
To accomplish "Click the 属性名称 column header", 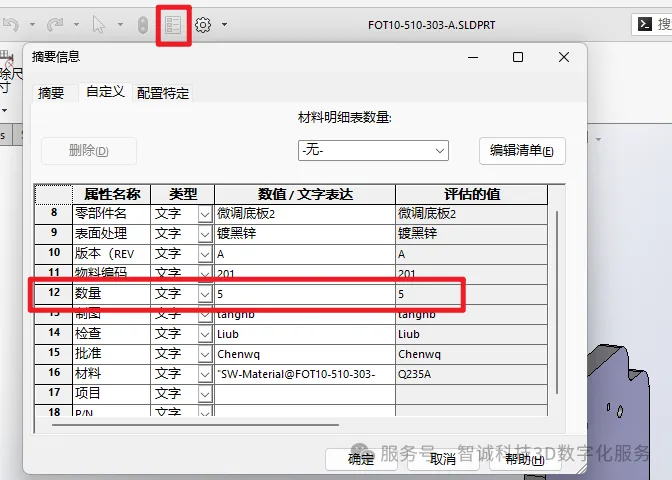I will (x=111, y=195).
